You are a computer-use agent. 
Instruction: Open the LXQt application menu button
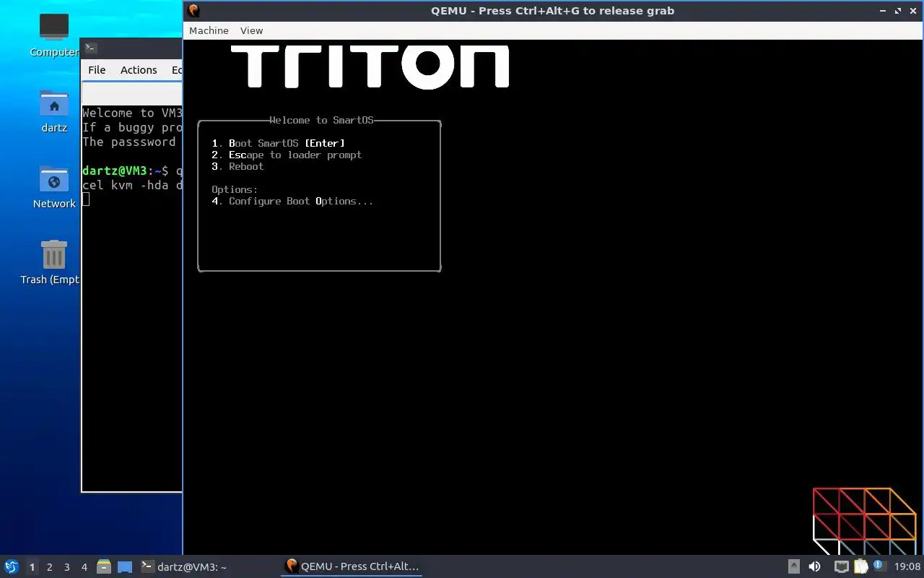[12, 567]
